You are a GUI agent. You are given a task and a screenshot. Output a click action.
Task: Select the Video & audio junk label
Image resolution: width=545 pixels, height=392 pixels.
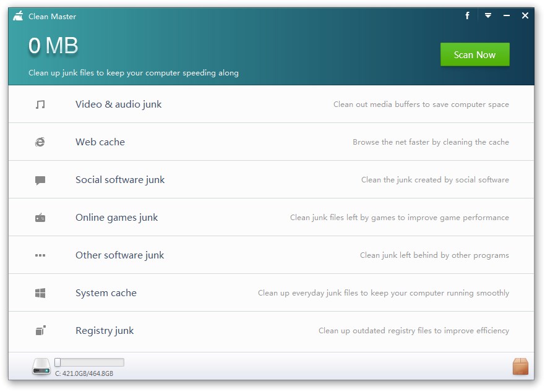point(119,104)
